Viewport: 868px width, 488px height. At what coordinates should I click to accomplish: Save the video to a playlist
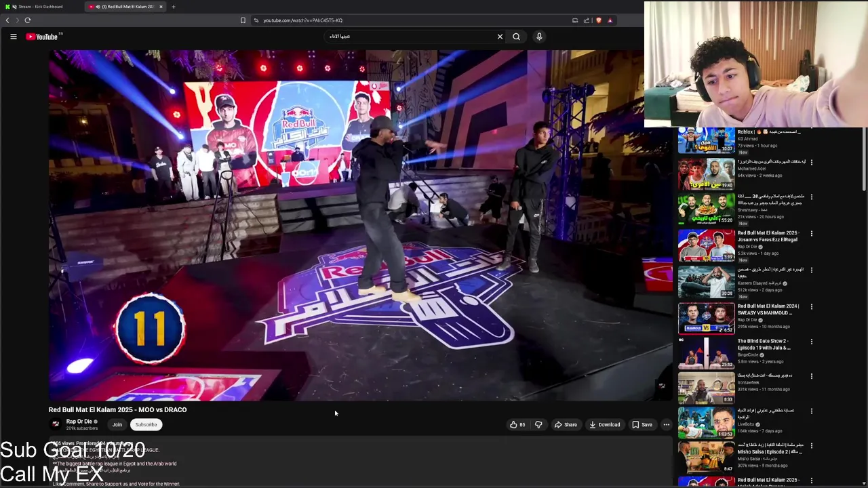pos(642,425)
